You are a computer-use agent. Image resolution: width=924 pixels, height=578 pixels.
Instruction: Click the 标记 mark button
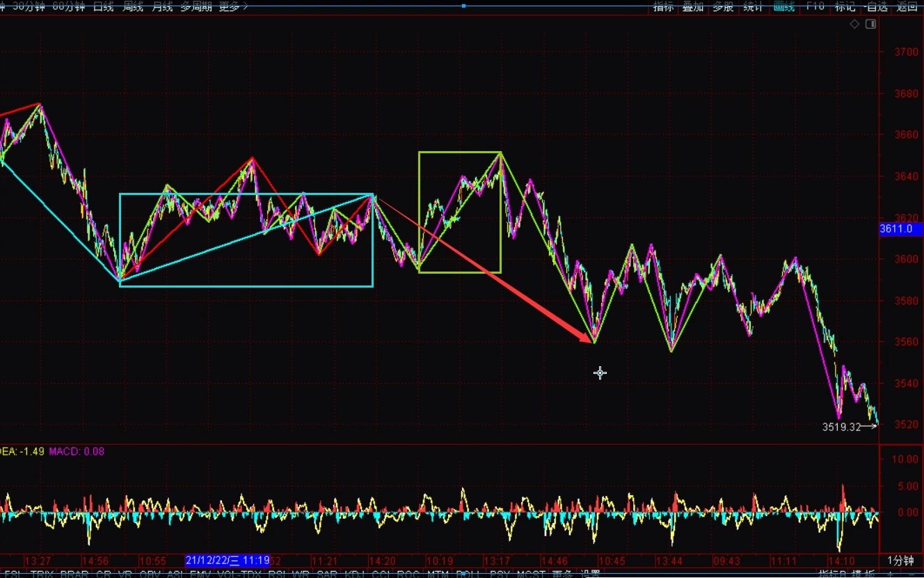point(845,6)
